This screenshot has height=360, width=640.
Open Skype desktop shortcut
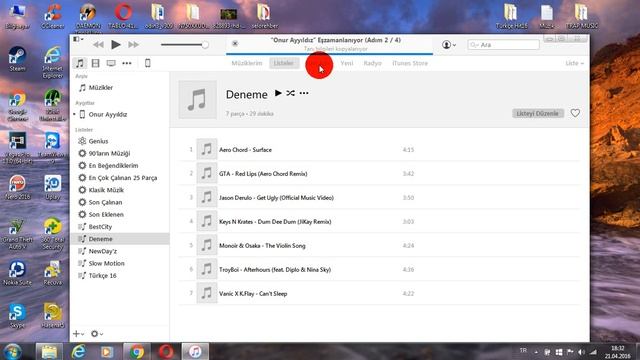point(17,316)
